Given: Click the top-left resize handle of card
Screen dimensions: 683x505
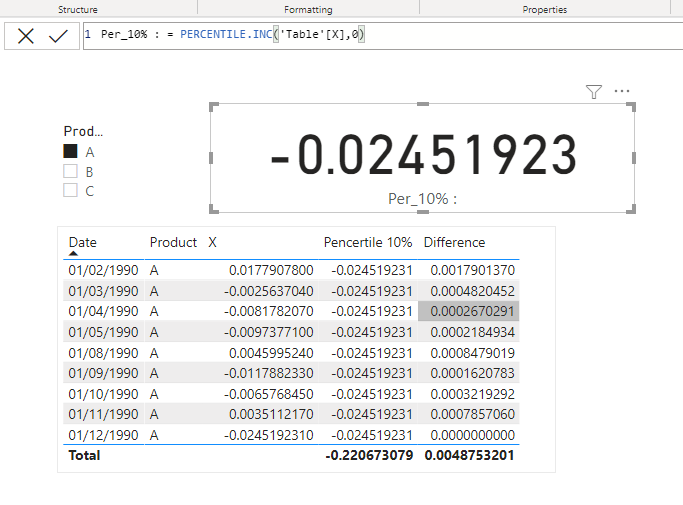Looking at the screenshot, I should [x=213, y=107].
